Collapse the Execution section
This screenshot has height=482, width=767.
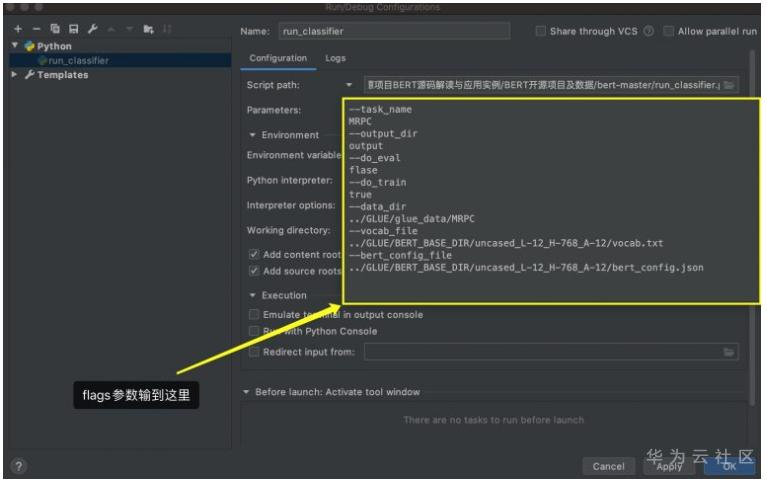[252, 295]
